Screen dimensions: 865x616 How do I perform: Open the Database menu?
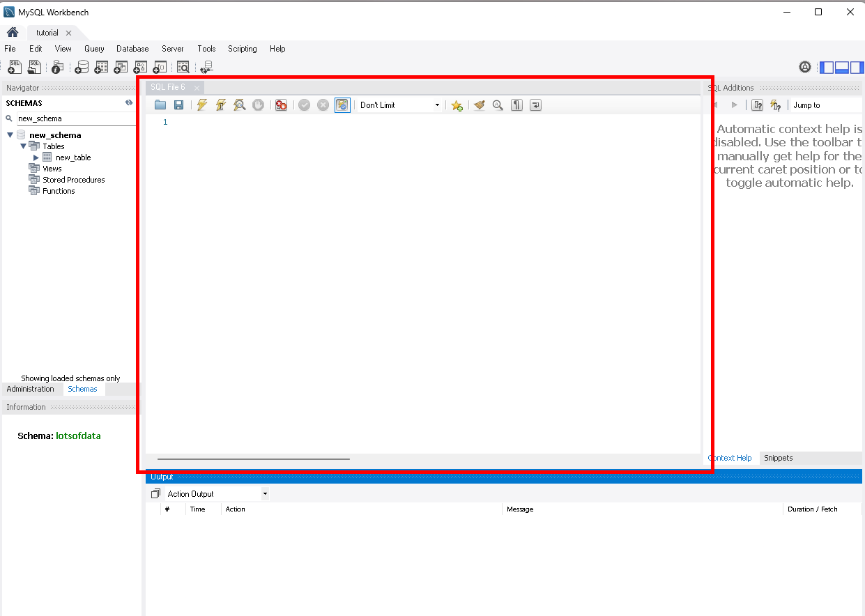[132, 49]
